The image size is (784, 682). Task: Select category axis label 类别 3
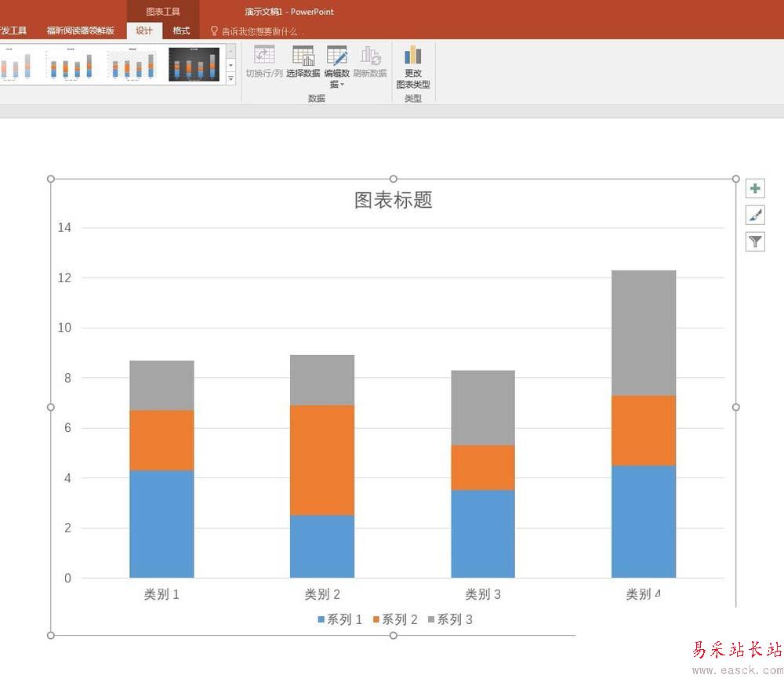tap(483, 594)
